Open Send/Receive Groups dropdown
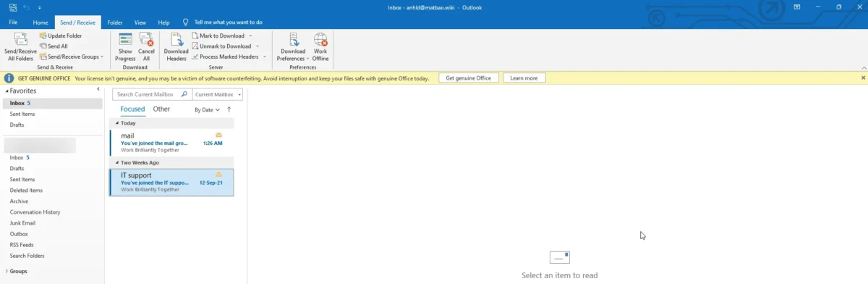868x284 pixels. [72, 57]
